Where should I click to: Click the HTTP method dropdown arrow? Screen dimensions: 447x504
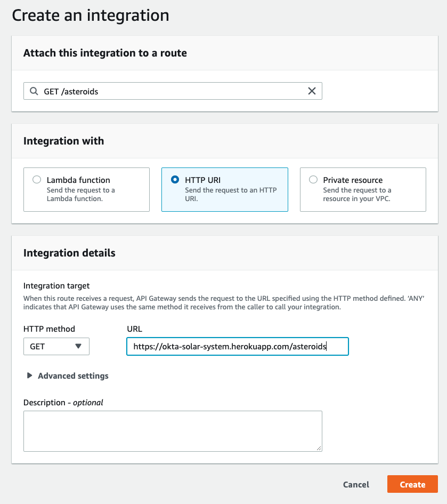[78, 346]
